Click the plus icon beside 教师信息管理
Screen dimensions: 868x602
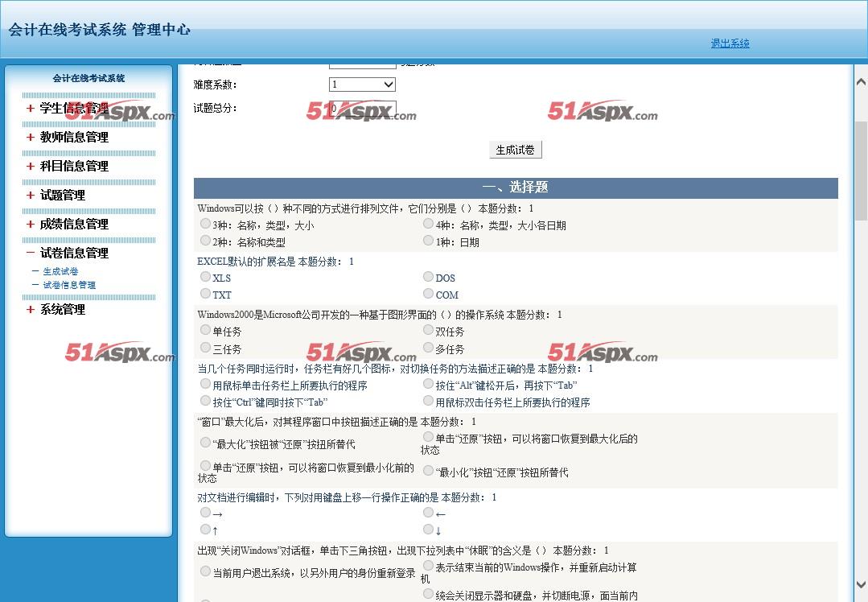pos(31,138)
